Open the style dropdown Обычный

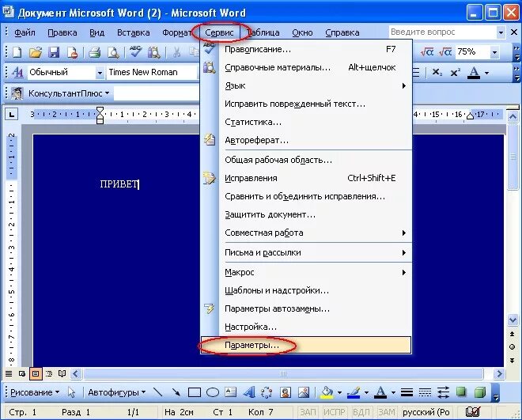[100, 73]
